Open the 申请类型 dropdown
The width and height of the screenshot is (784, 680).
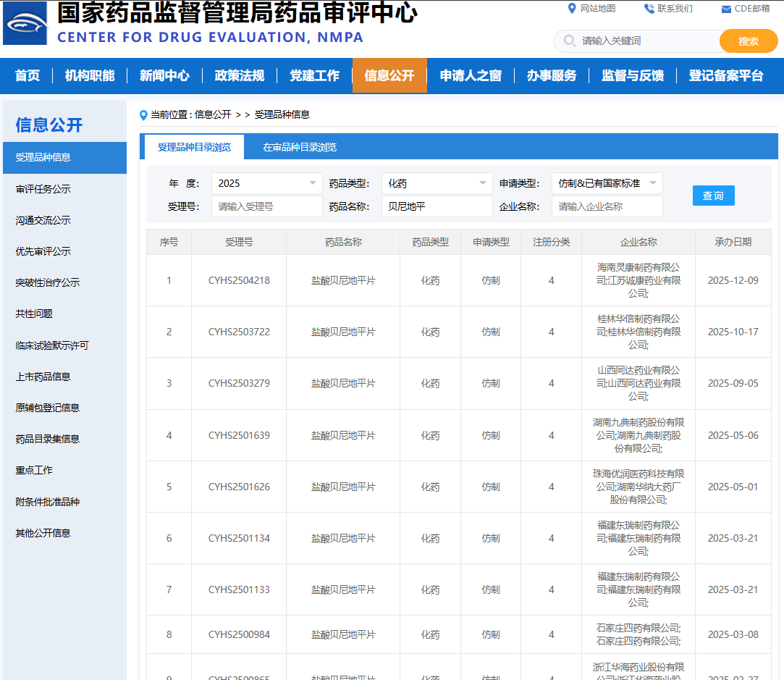[607, 183]
